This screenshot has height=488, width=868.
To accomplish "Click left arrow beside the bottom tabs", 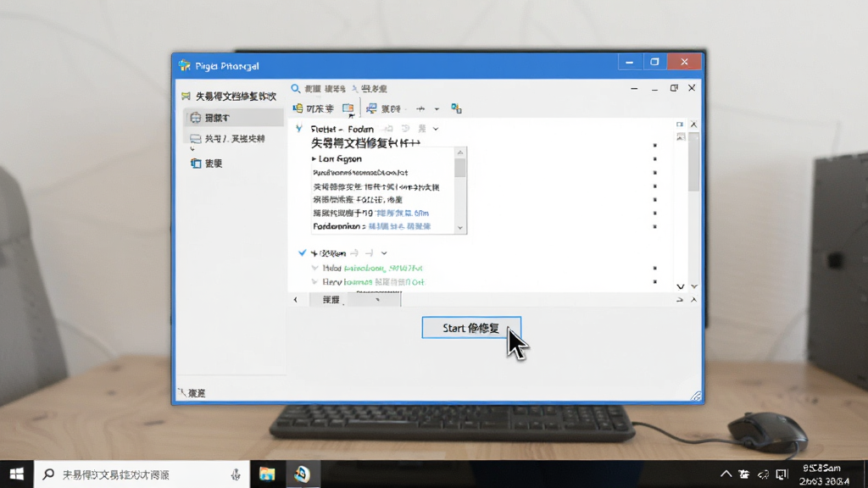I will pos(296,300).
